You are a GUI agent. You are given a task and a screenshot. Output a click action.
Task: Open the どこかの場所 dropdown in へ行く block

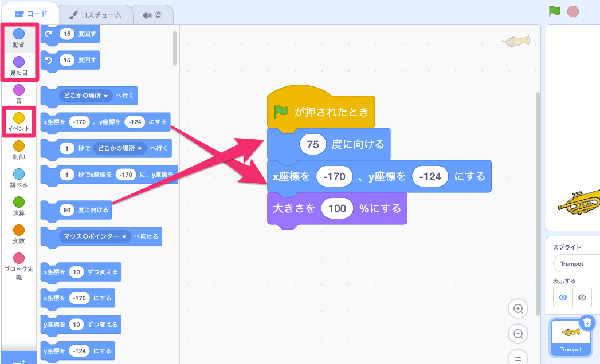point(86,96)
